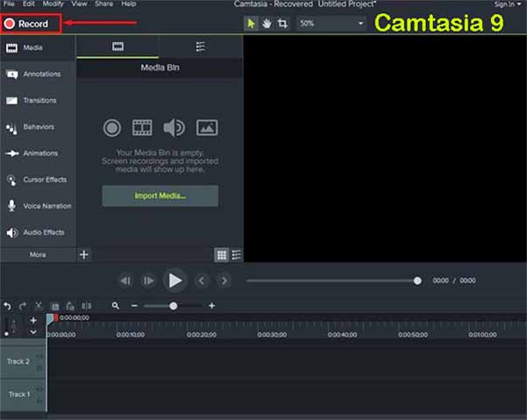Viewport: 527px width, 420px height.
Task: Jump to next clip arrow
Action: [224, 281]
